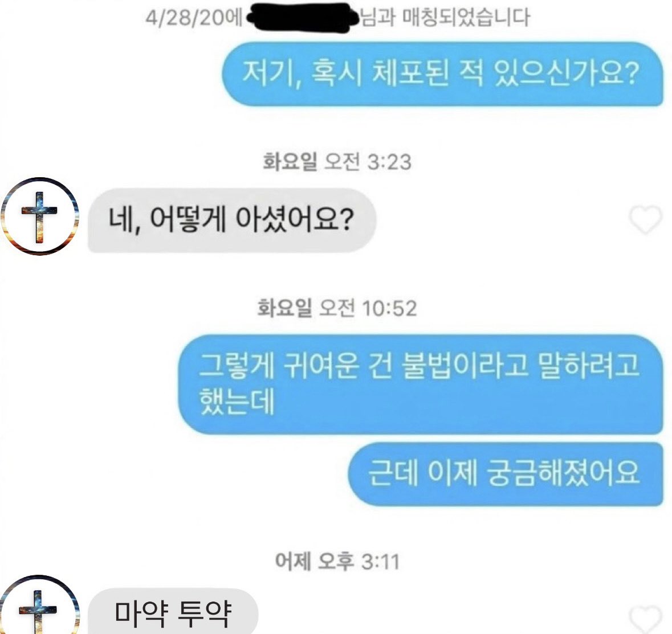The width and height of the screenshot is (672, 634).
Task: Select the '저기, 혹시 체포된 적 있으신가요?' bubble
Action: coord(442,73)
